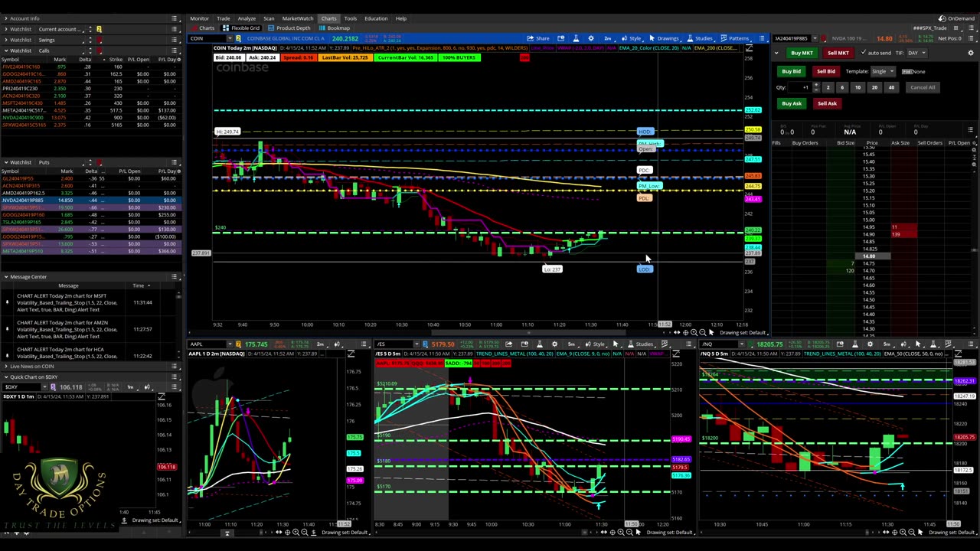The image size is (980, 551).
Task: Open the Template Single dropdown
Action: pos(884,71)
